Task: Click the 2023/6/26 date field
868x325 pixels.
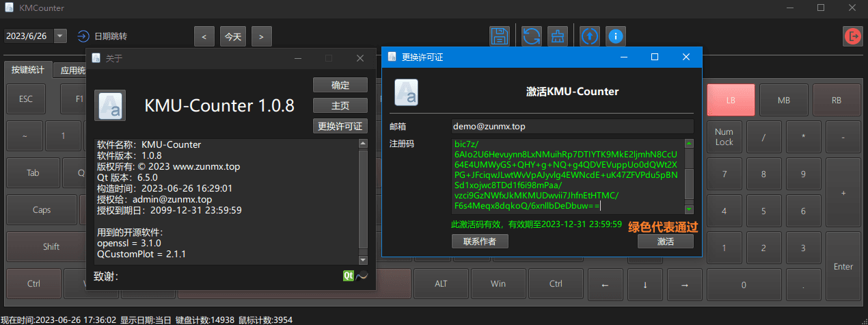Action: tap(29, 36)
